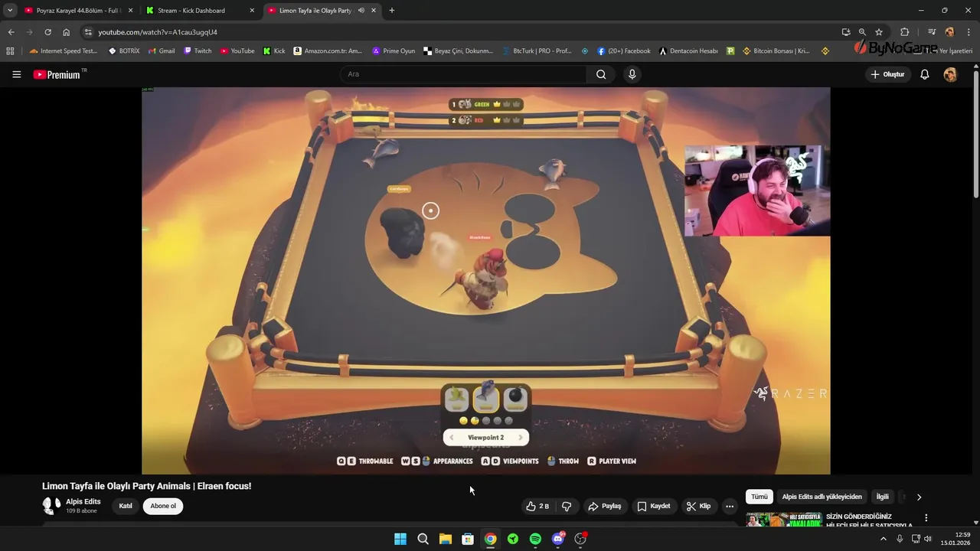Open the BtcTurk PRO bookmark
980x551 pixels.
point(537,51)
